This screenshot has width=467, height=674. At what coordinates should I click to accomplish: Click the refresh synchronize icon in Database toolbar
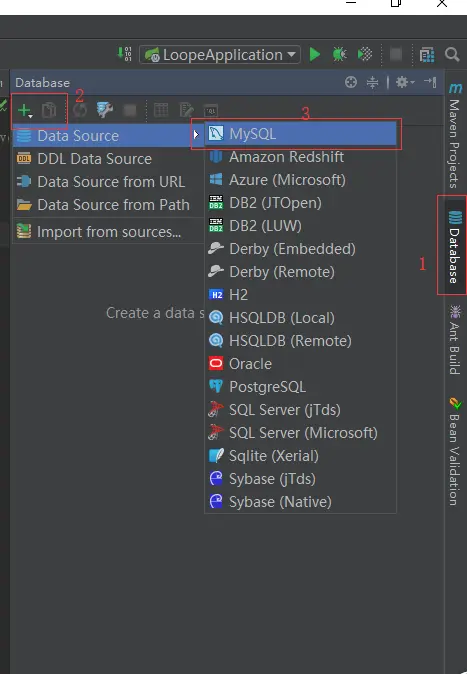tap(80, 110)
